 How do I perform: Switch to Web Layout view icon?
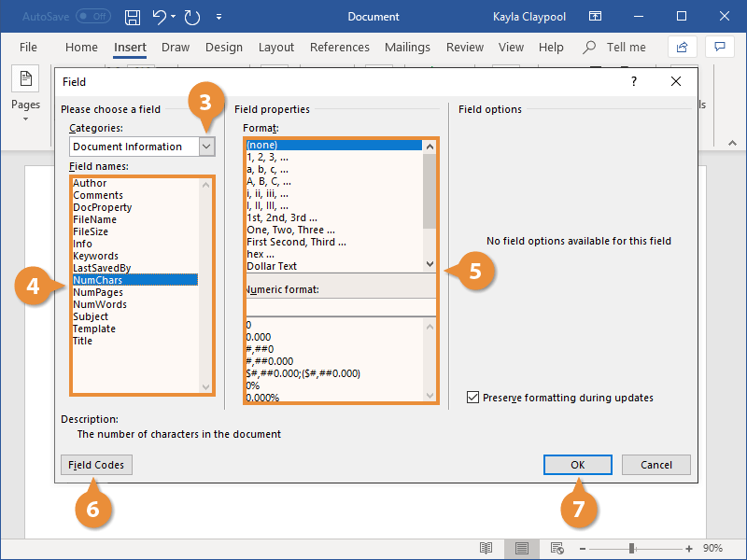click(x=557, y=548)
